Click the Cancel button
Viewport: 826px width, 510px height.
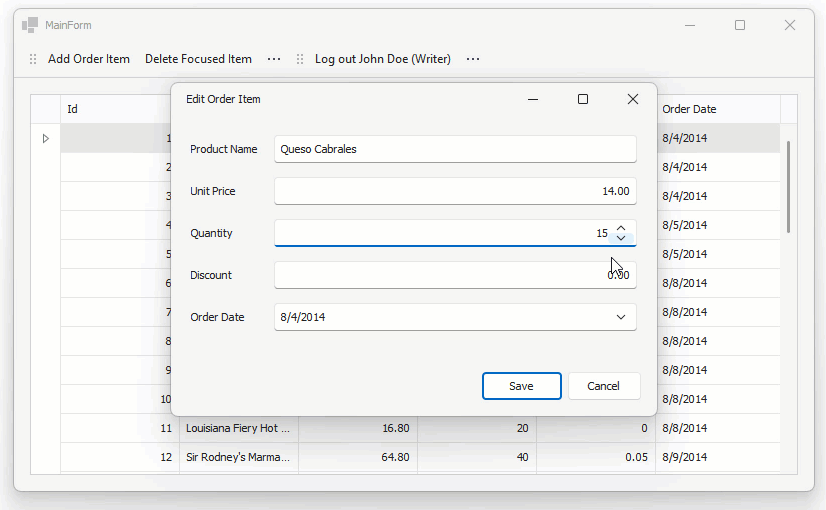604,386
